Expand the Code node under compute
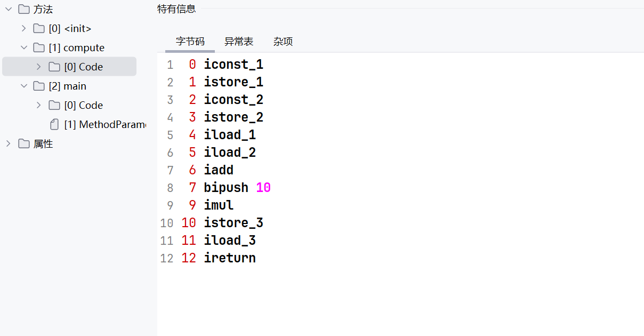644x336 pixels. 38,67
